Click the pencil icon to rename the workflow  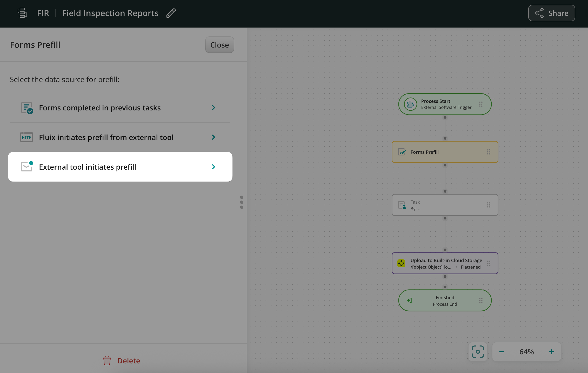[x=171, y=13]
